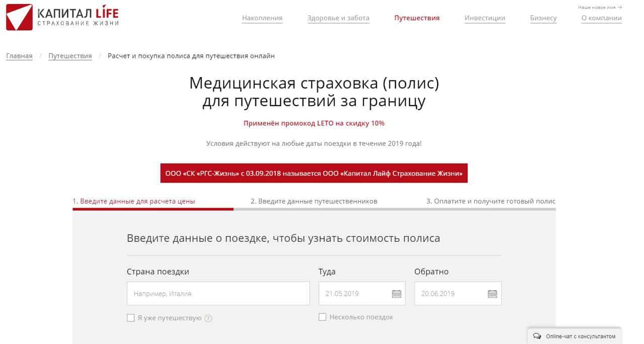Enable the Несколько поездок checkbox
Image resolution: width=644 pixels, height=344 pixels.
(323, 317)
